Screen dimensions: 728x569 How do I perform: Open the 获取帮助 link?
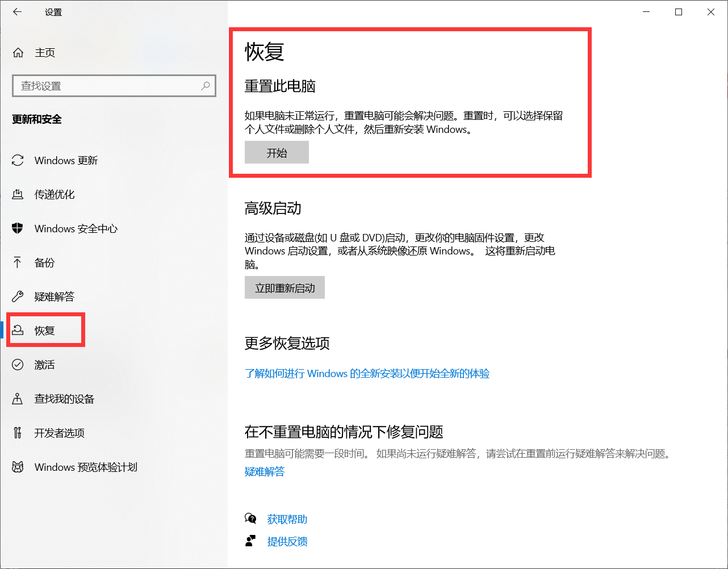[287, 519]
